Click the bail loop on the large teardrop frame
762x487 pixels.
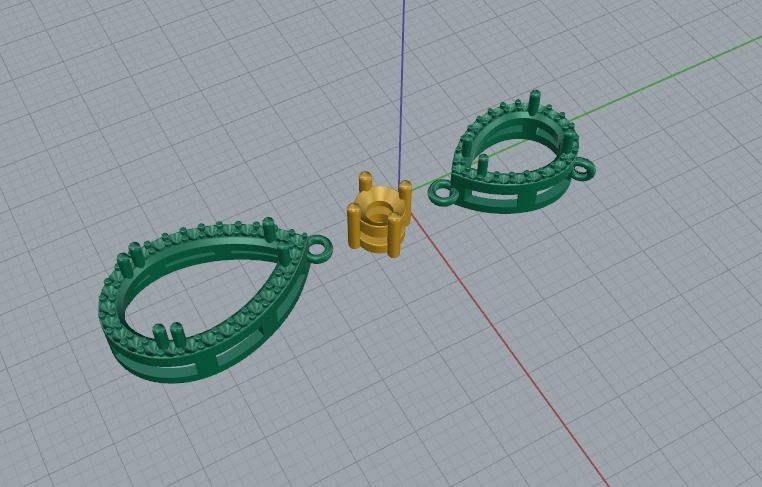[320, 249]
